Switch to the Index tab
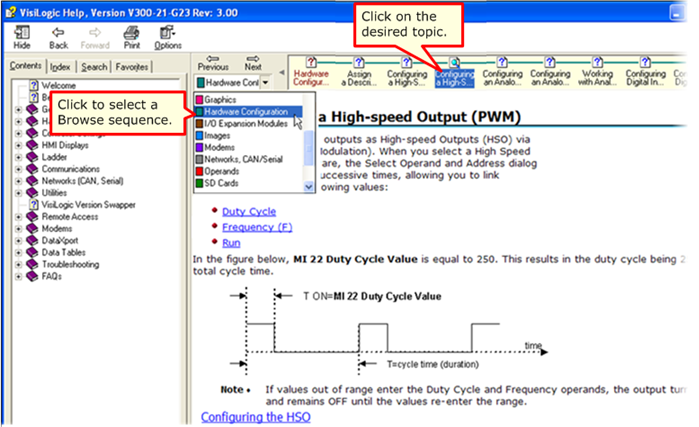The image size is (699, 427). click(x=60, y=67)
